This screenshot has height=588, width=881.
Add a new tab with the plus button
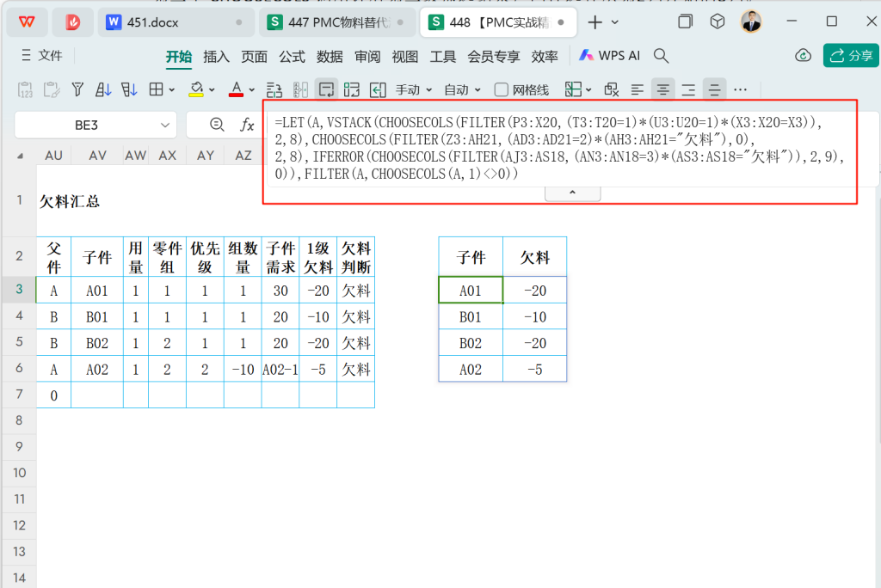595,21
